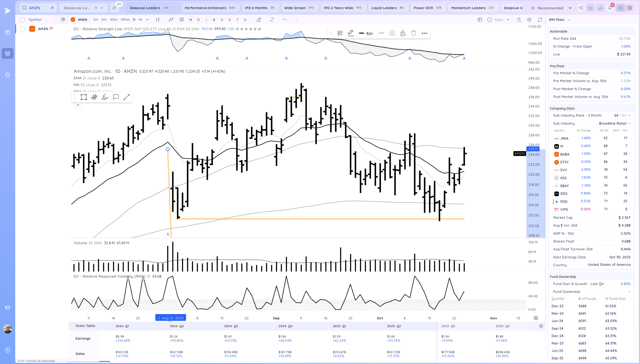Select the D daily timeframe

point(134,19)
